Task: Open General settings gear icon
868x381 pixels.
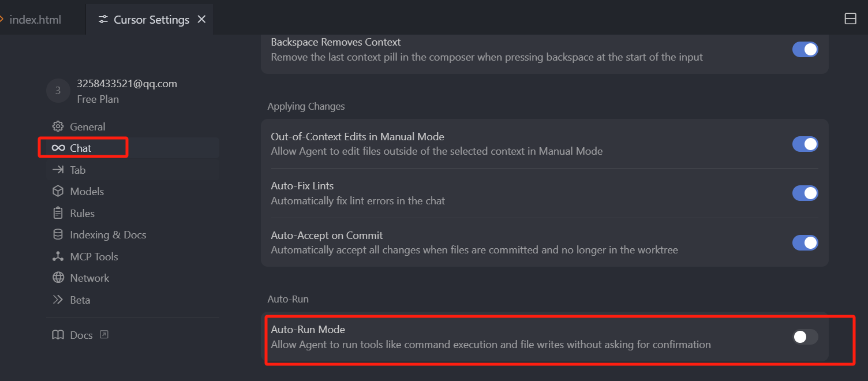Action: (x=58, y=126)
